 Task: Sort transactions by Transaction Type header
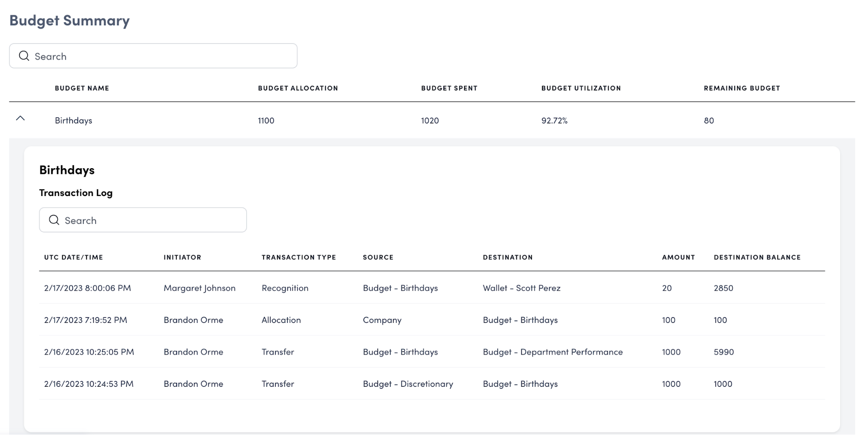[299, 257]
